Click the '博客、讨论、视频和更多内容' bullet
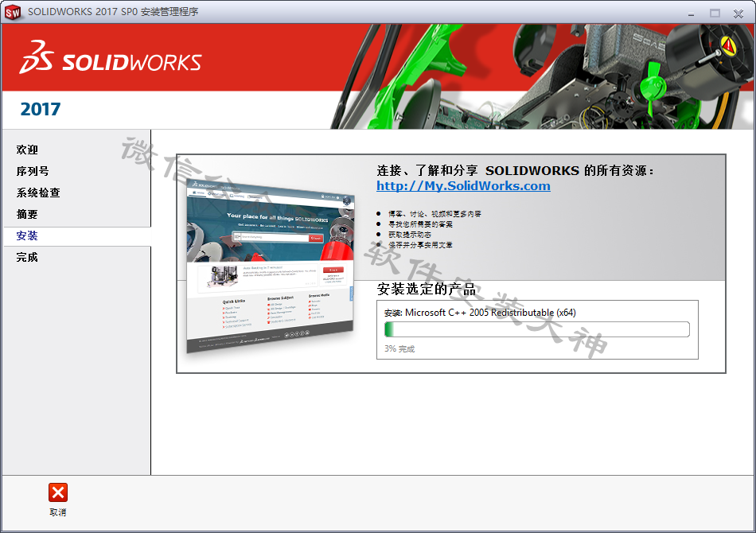This screenshot has width=756, height=533. click(x=435, y=214)
